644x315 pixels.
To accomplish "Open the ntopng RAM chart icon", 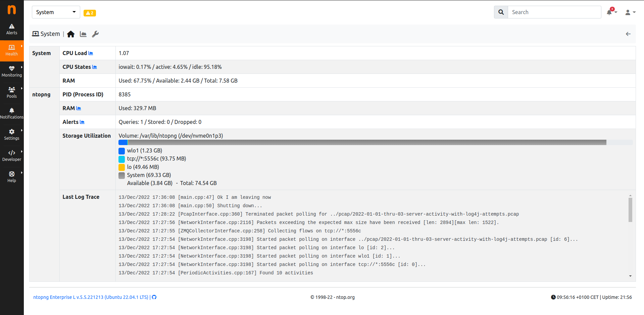I will point(79,108).
